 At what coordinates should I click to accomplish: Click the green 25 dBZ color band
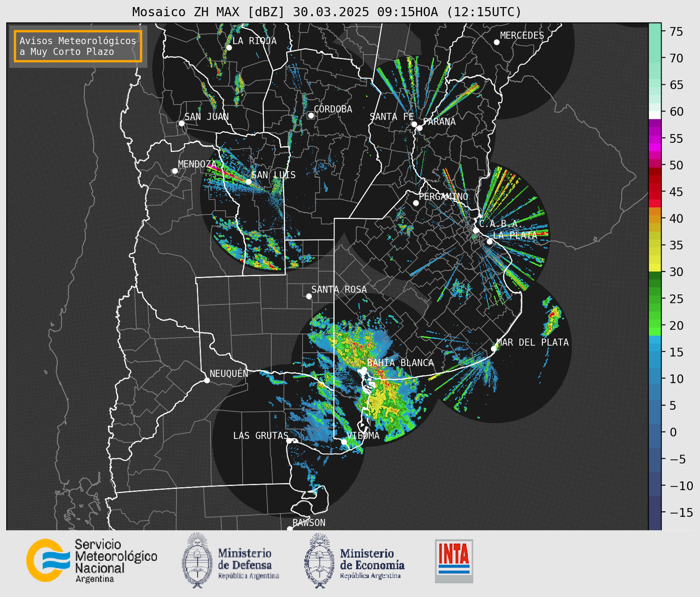[x=655, y=299]
